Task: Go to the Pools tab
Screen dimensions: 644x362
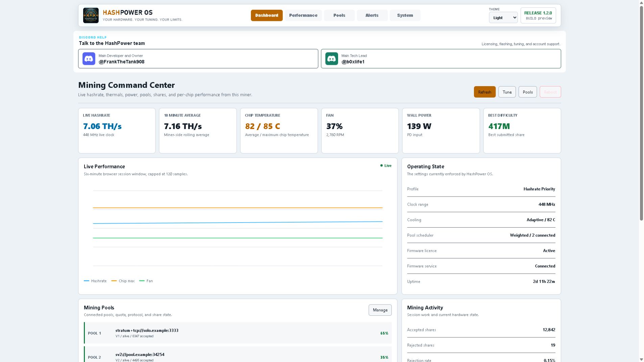Action: click(x=339, y=16)
